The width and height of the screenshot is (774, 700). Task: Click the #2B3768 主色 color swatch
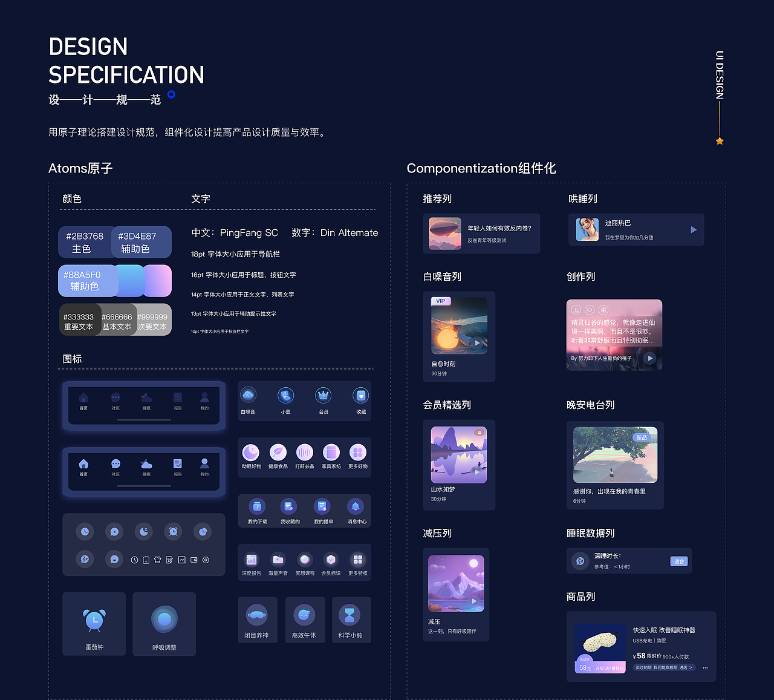(85, 241)
